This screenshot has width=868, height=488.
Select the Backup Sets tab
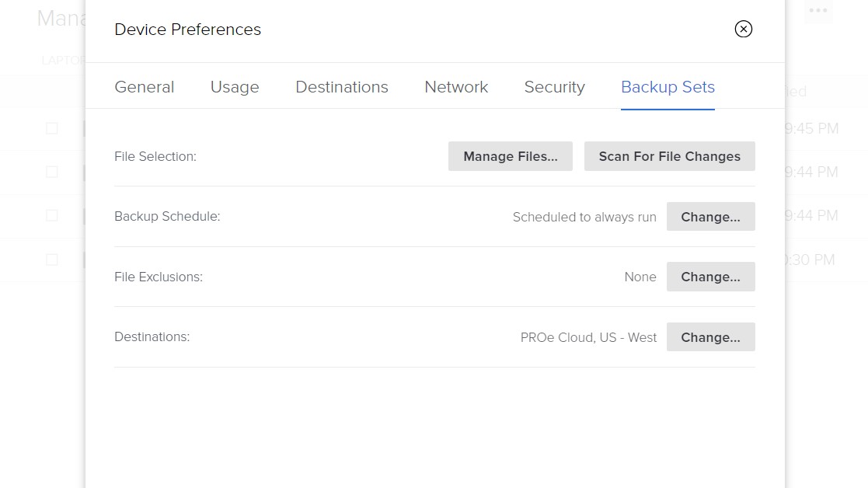pos(668,87)
